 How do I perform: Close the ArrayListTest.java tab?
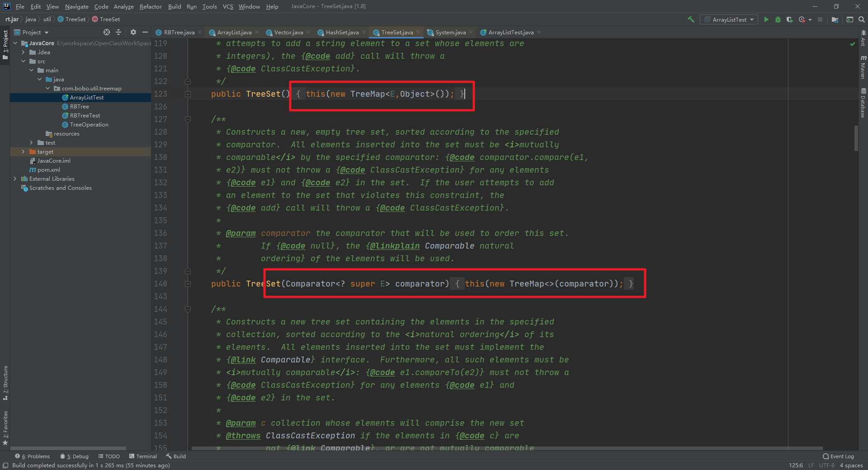539,32
